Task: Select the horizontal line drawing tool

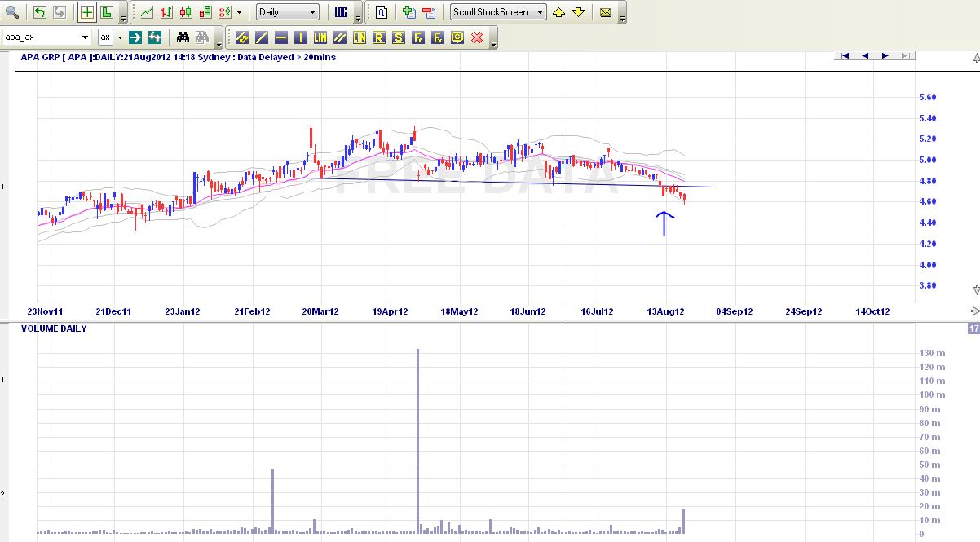Action: tap(281, 37)
